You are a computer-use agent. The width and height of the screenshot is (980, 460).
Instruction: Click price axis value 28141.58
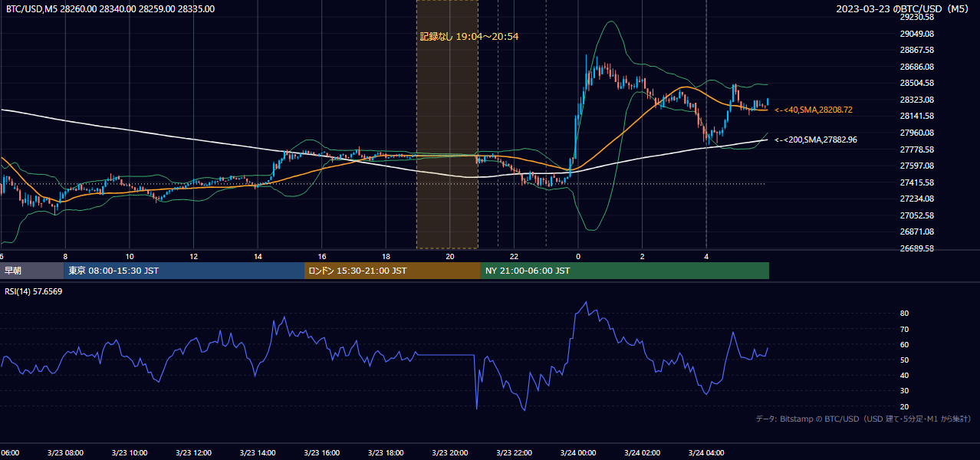click(x=916, y=116)
